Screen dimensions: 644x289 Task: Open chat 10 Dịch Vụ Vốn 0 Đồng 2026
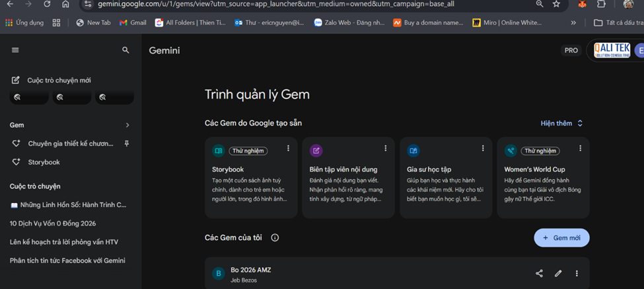(53, 224)
